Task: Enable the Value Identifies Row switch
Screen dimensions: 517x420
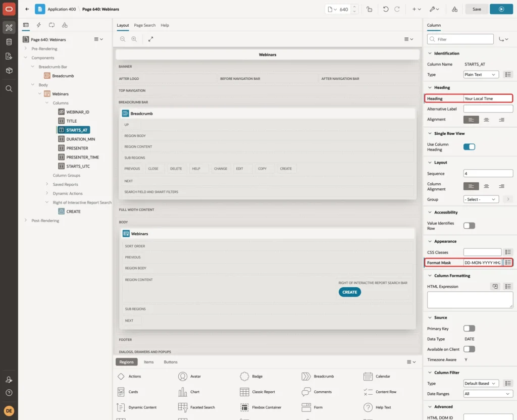Action: (x=469, y=226)
